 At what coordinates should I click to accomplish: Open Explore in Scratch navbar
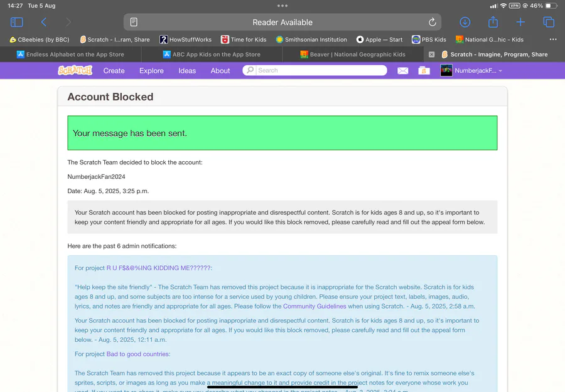(151, 70)
